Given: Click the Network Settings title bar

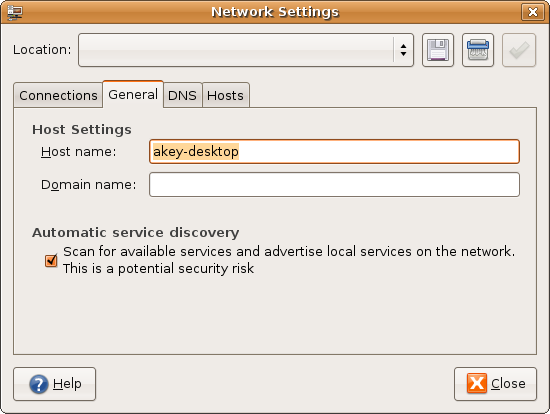Looking at the screenshot, I should point(275,12).
